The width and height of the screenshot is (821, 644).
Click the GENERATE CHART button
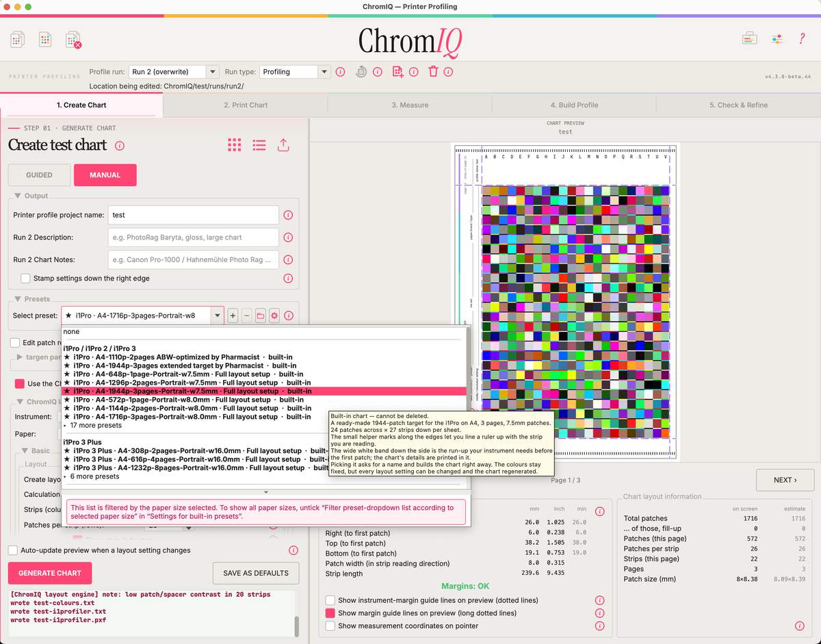50,573
